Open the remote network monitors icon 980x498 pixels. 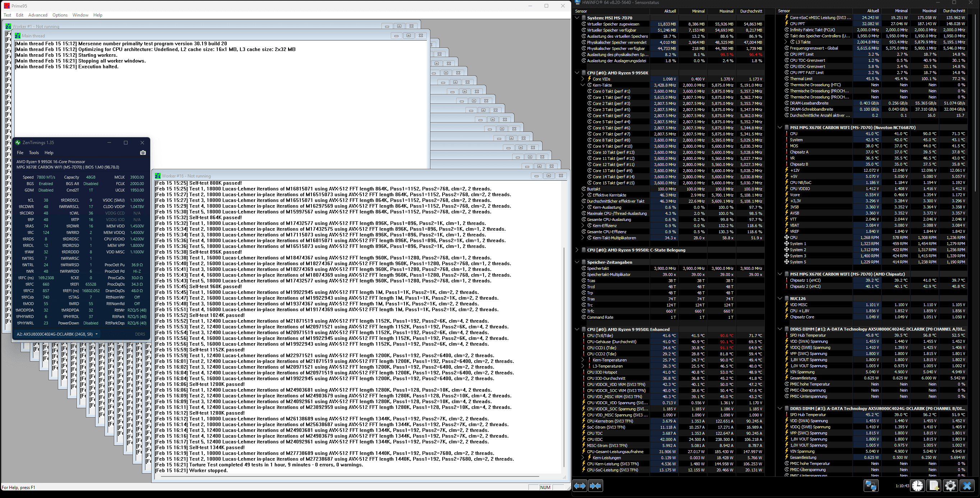tap(871, 486)
